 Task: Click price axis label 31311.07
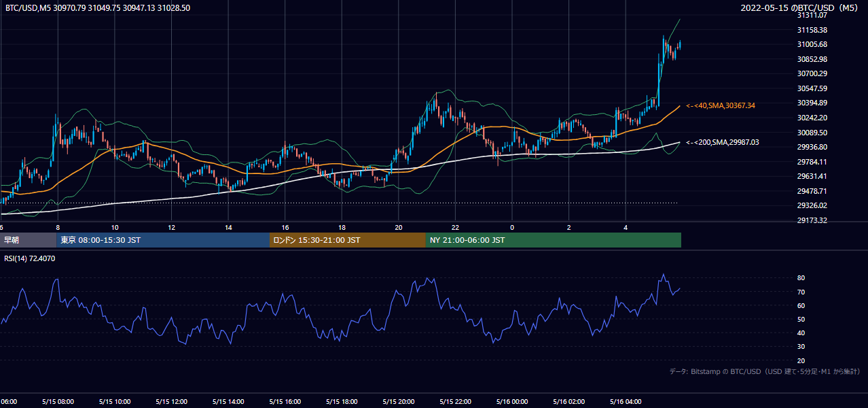[x=812, y=15]
